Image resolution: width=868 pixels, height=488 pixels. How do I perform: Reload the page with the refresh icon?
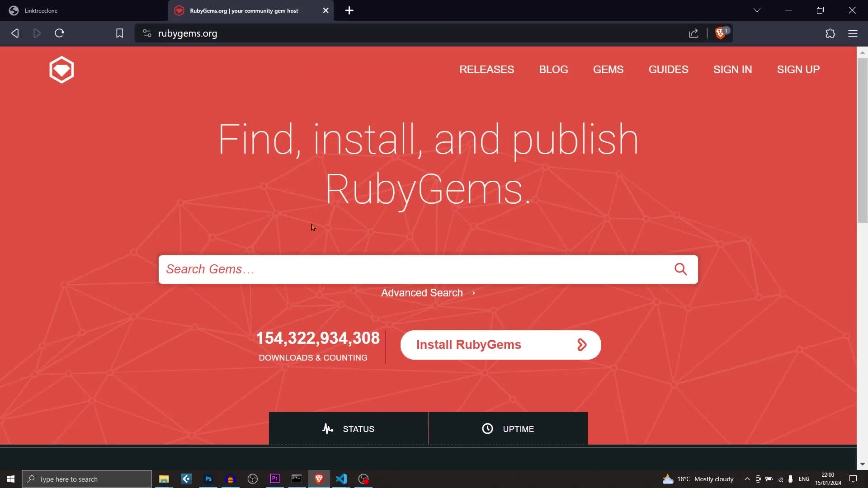(59, 33)
